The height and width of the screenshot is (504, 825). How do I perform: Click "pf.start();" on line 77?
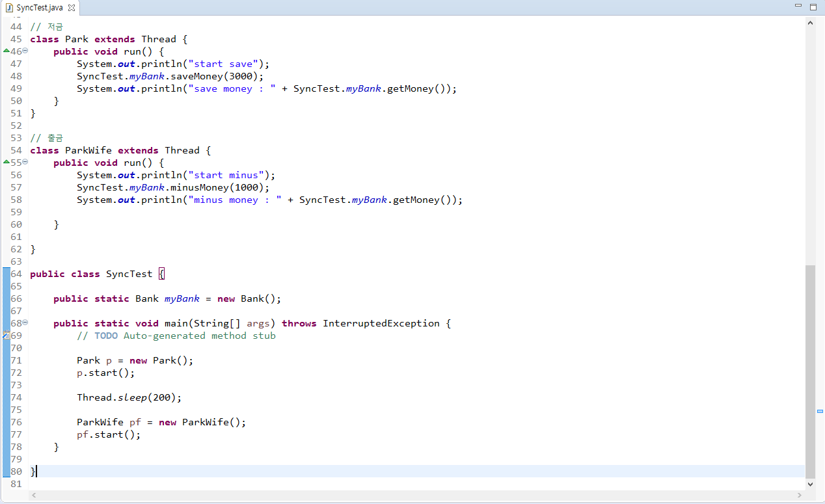109,434
